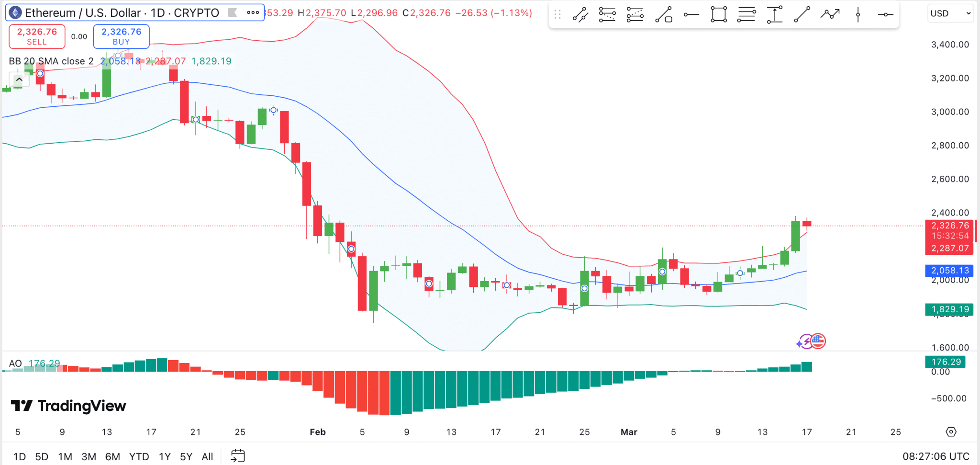Select the Rectangle drawing tool
The image size is (980, 465).
(719, 15)
